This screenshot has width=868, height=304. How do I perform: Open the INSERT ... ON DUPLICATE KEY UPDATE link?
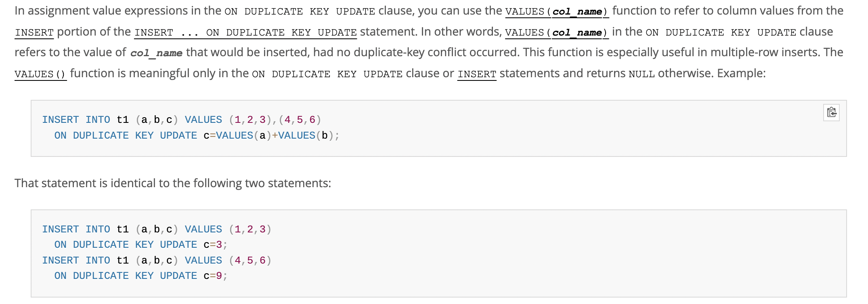[x=245, y=32]
